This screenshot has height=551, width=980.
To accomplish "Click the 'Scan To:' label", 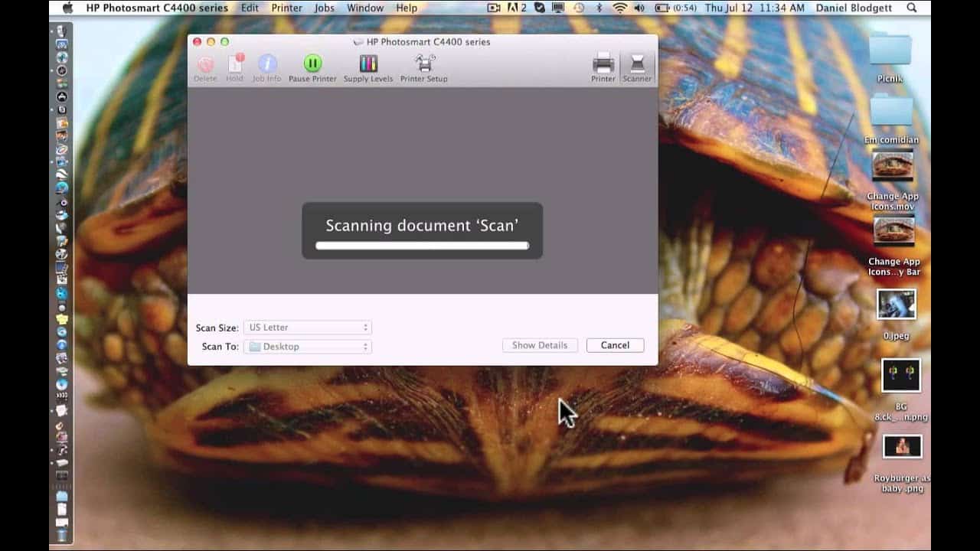I will coord(220,347).
